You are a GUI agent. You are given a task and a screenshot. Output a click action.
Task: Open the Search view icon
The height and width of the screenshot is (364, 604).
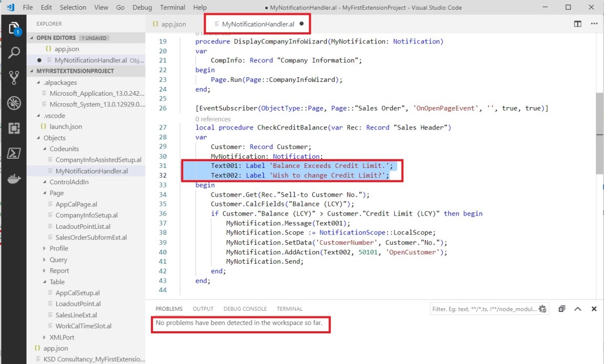tap(14, 53)
